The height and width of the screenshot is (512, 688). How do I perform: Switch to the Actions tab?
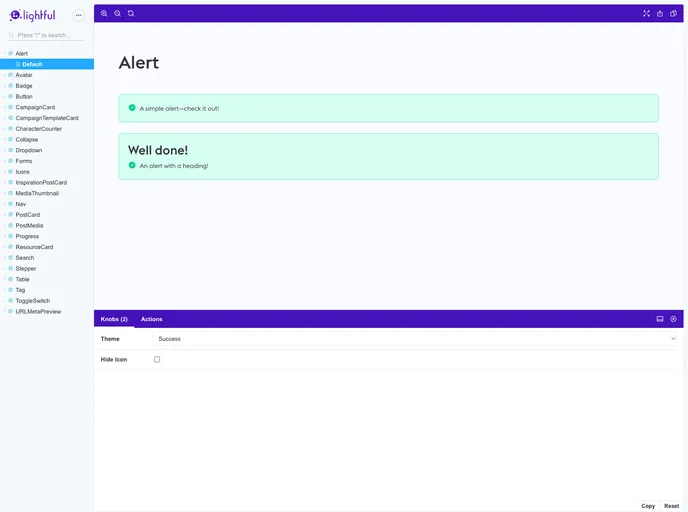[151, 319]
